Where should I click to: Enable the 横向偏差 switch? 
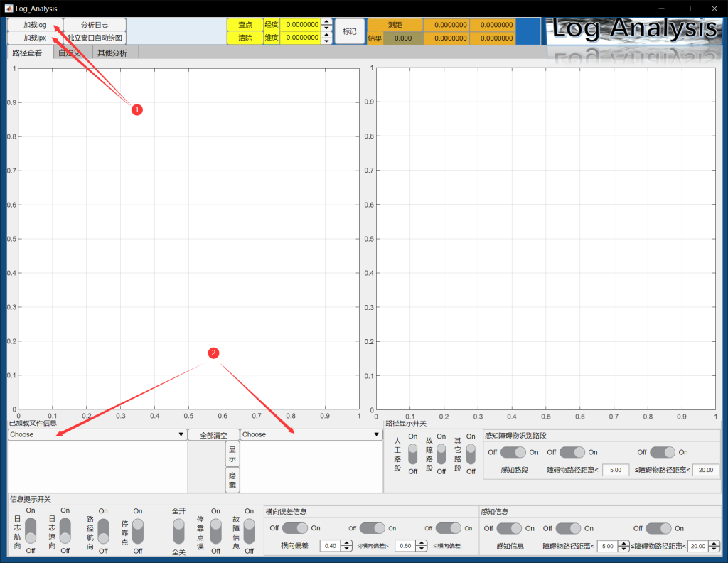tap(295, 528)
